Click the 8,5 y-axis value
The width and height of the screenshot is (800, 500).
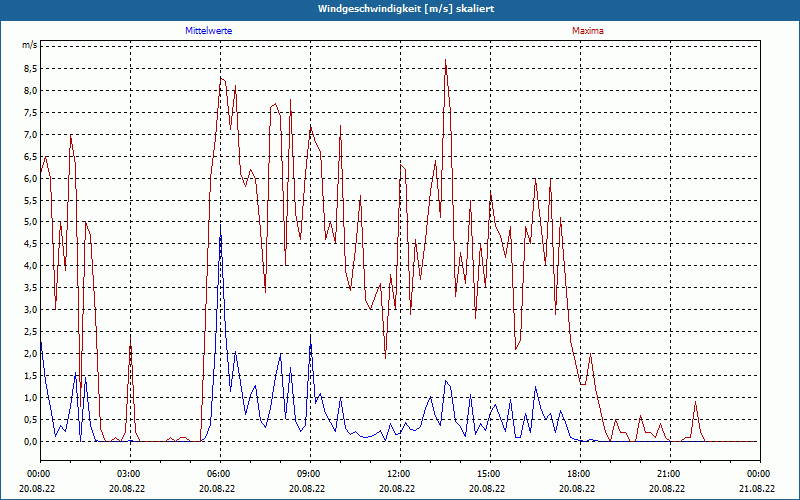tap(29, 68)
